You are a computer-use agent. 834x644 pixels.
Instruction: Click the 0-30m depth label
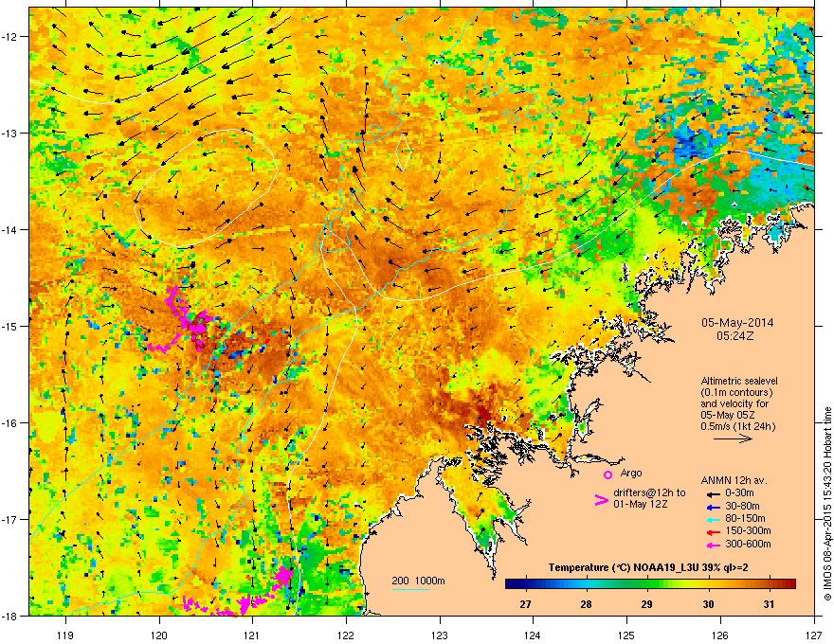(x=739, y=493)
